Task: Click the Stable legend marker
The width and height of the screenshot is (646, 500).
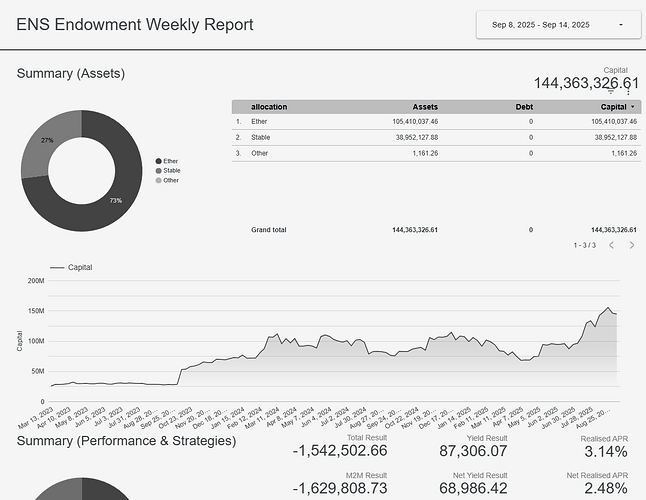Action: (x=158, y=171)
